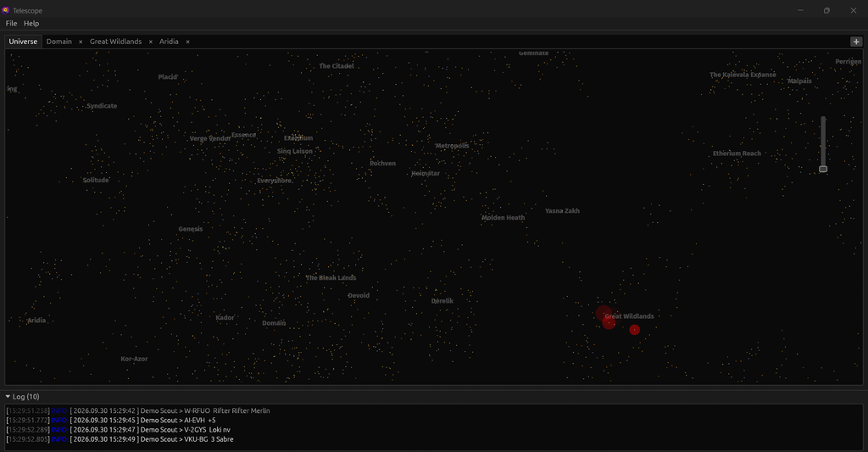Switch to the Great Wildlands tab
868x452 pixels.
[x=115, y=42]
